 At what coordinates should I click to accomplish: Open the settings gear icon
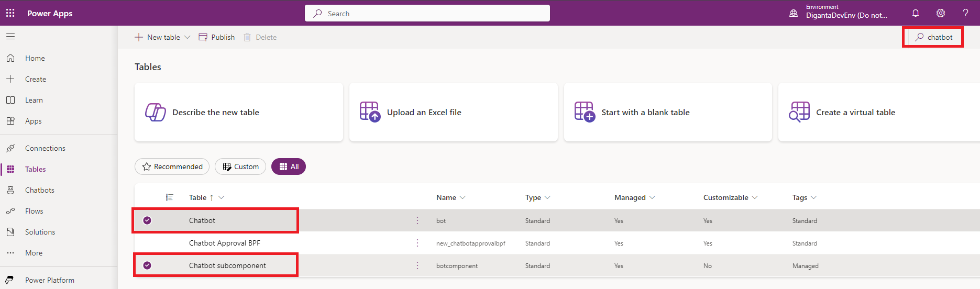[941, 13]
